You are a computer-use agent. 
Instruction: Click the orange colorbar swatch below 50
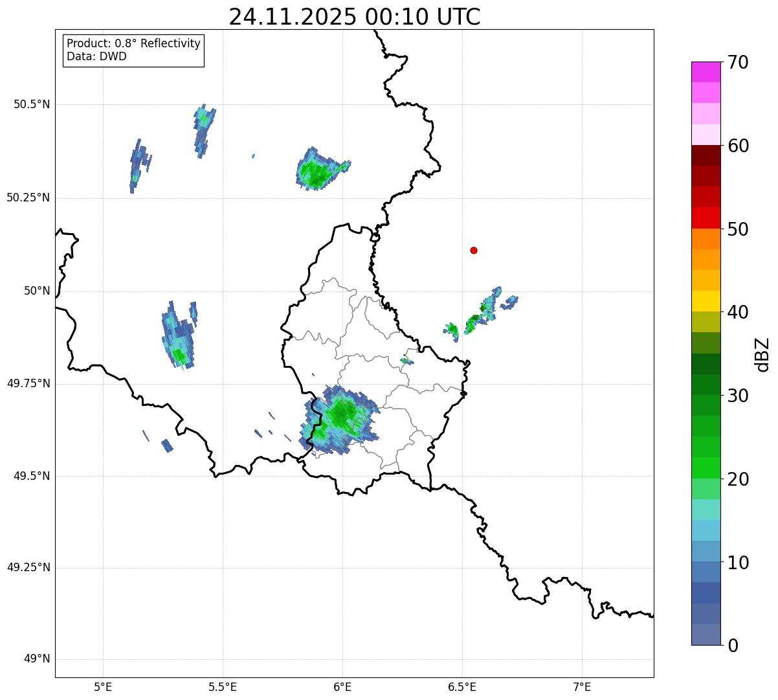pos(706,239)
